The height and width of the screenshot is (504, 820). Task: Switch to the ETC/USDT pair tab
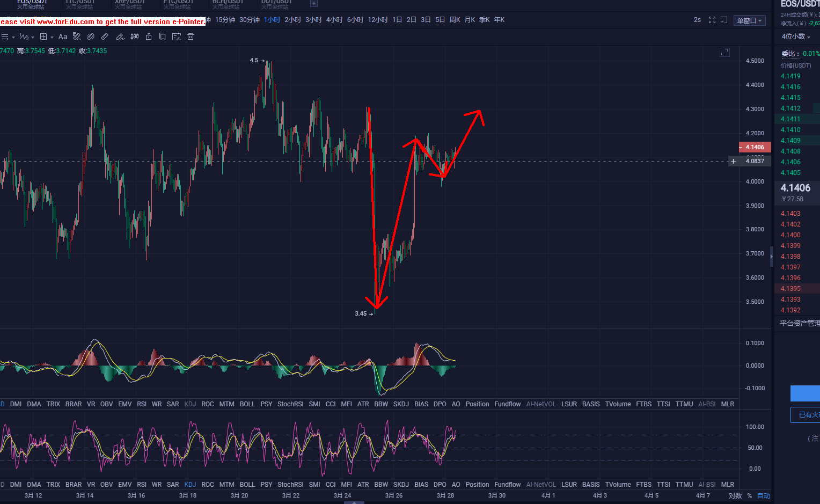tap(178, 4)
